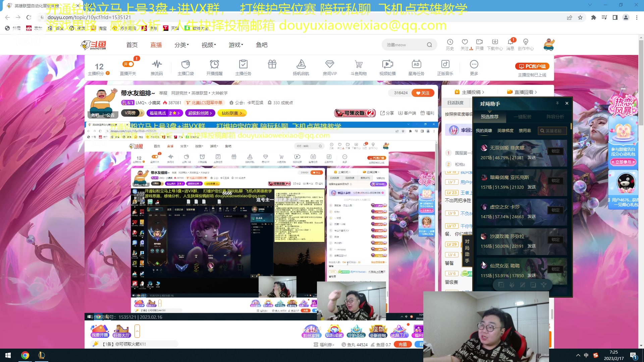This screenshot has height=362, width=644.
Task: Click 发送 for 虚空之女 卡莎
Action: [532, 217]
